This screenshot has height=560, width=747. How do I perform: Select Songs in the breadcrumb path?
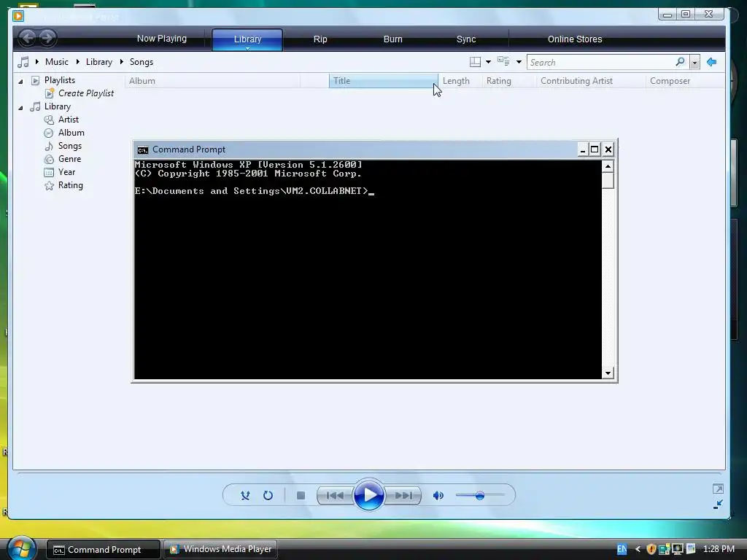(x=142, y=62)
